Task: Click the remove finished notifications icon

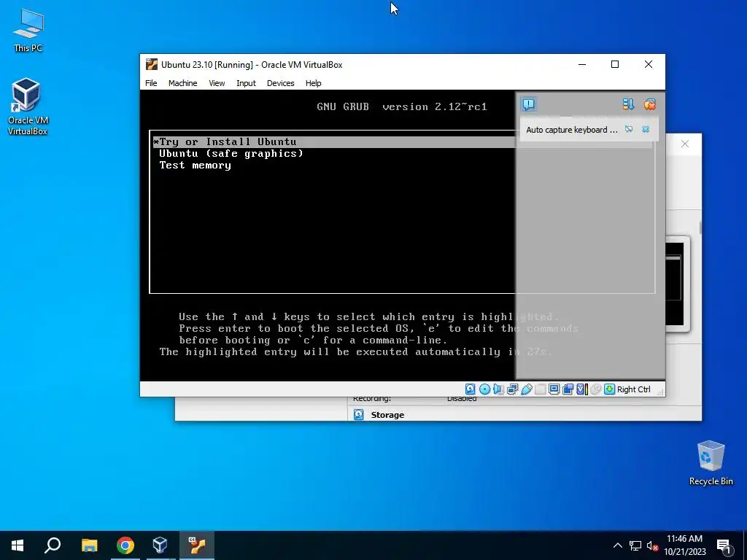Action: click(x=649, y=104)
